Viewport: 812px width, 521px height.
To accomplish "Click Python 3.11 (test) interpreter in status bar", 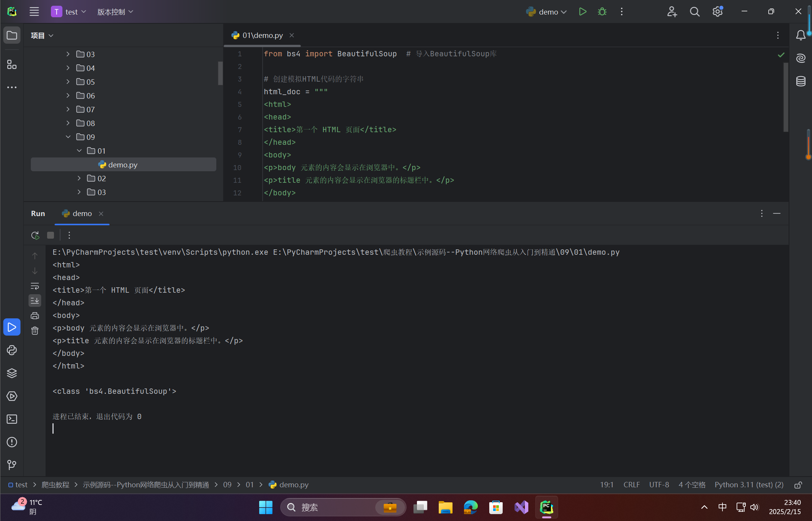I will tap(748, 485).
